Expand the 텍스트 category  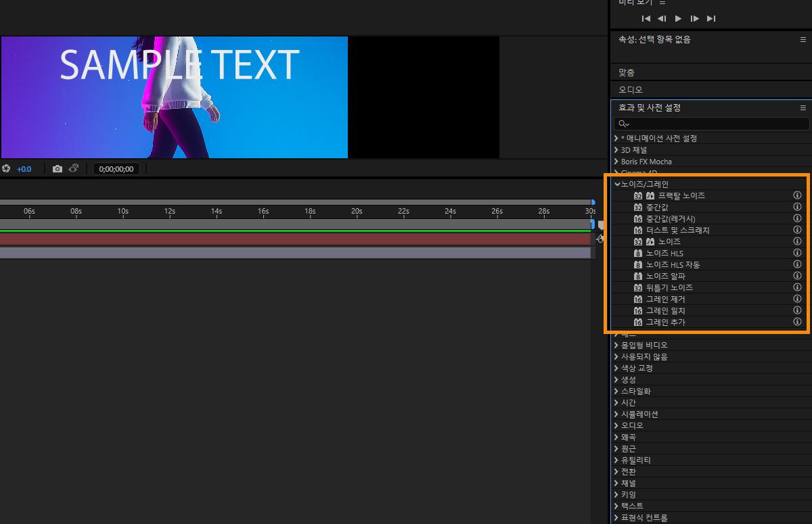[616, 506]
